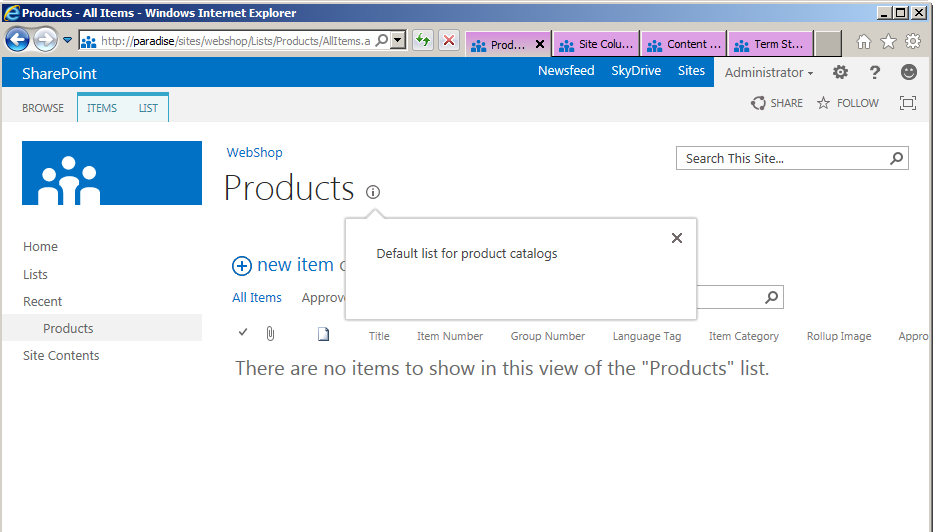Screen dimensions: 933x532
Task: Close the Prod... browser tab
Action: [540, 44]
